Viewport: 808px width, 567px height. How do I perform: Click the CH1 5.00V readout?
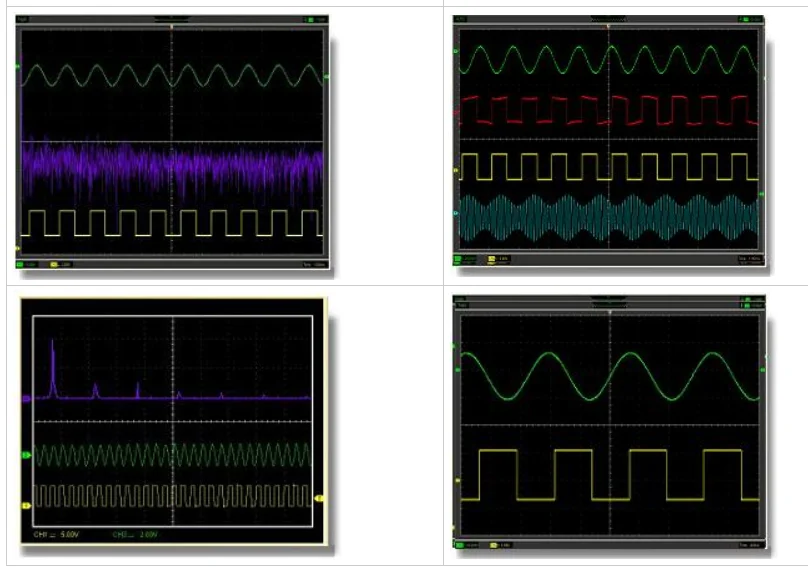click(x=57, y=535)
